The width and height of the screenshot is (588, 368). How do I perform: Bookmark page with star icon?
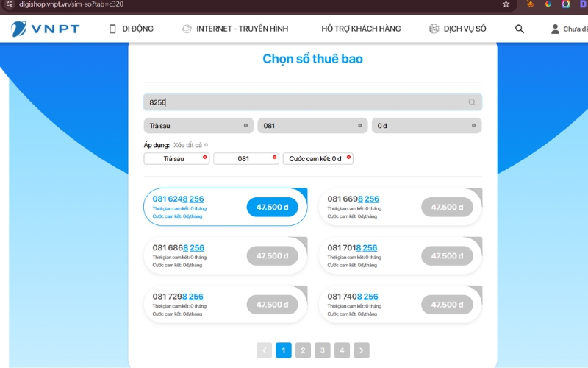click(506, 4)
